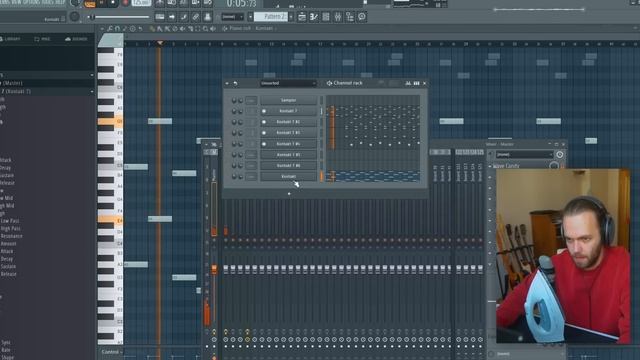Open the Mixer view icon
Screen dimensions: 640x360
(338, 17)
